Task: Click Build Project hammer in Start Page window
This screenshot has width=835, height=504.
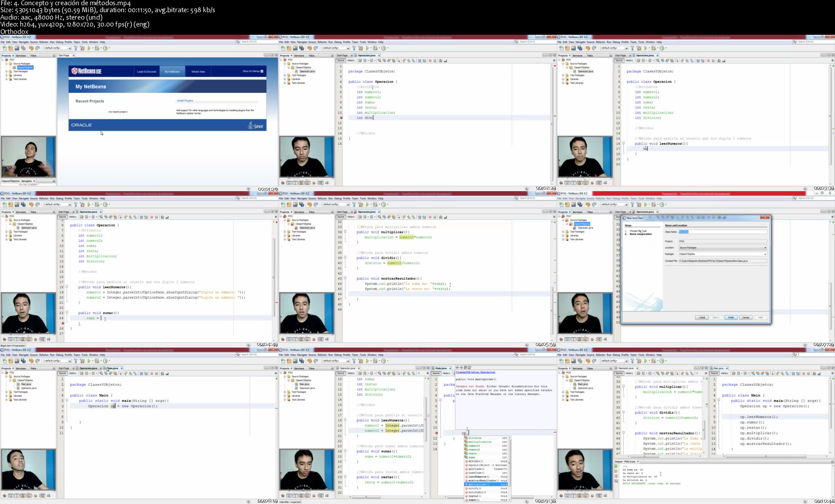Action: [x=76, y=48]
